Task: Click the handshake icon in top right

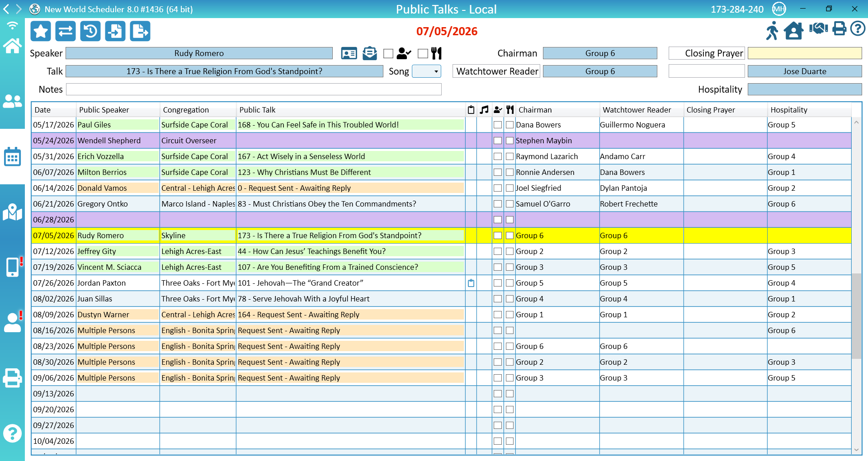Action: click(818, 29)
